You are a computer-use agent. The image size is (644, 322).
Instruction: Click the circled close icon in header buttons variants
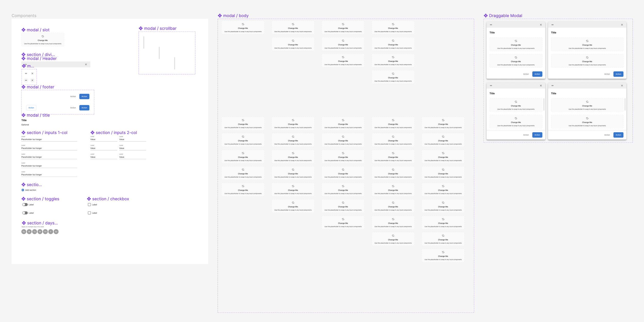[32, 80]
